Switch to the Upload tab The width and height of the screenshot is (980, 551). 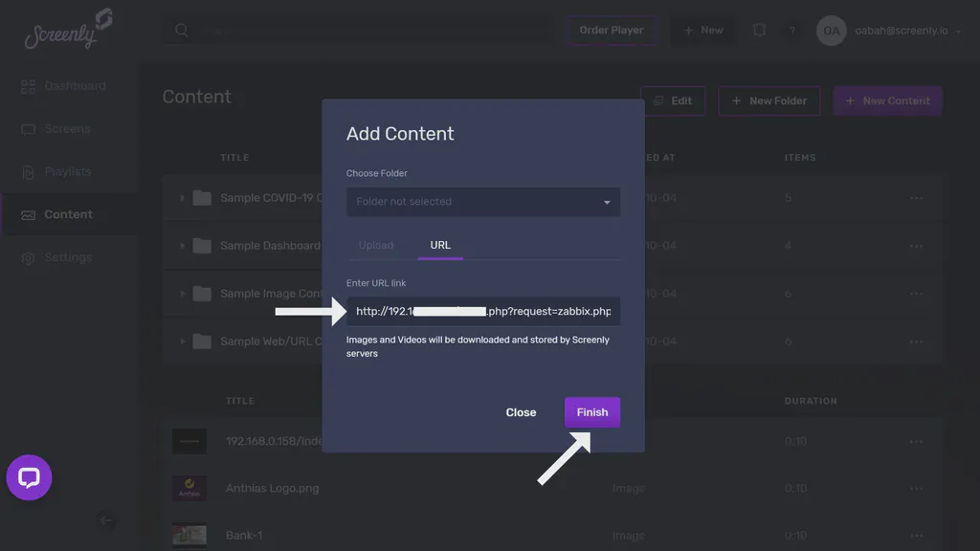(x=376, y=245)
